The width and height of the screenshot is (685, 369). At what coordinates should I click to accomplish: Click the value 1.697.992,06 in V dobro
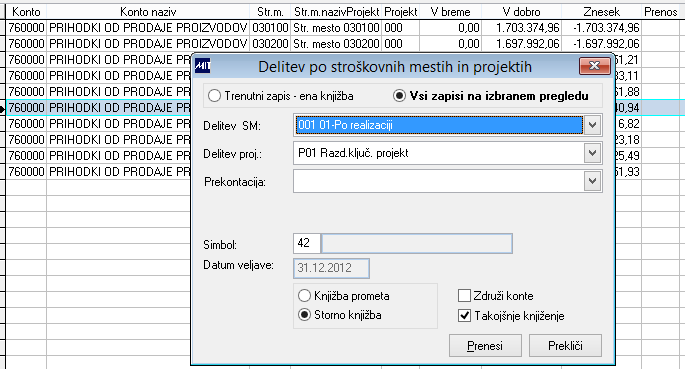521,44
